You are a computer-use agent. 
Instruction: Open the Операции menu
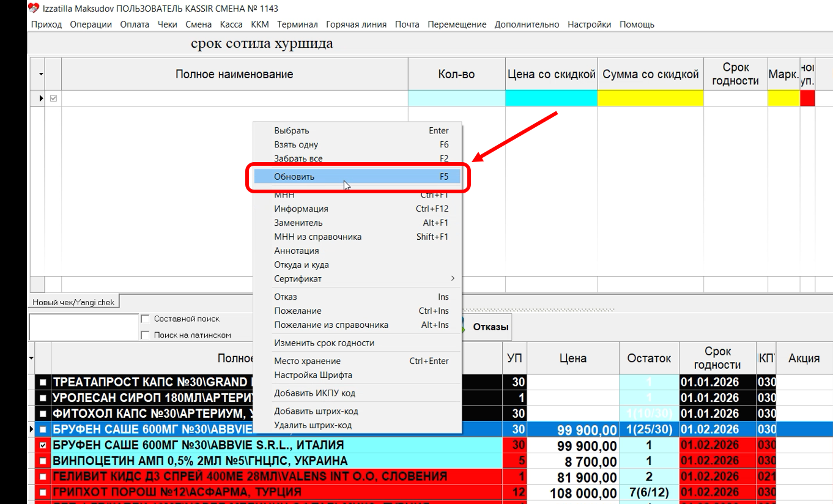point(91,24)
